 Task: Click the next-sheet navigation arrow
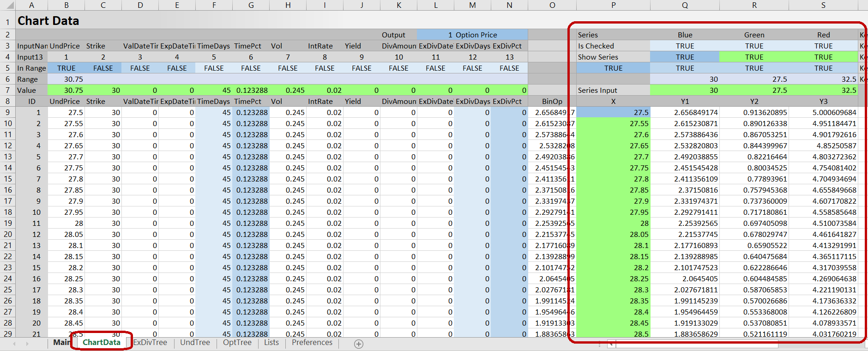[28, 344]
